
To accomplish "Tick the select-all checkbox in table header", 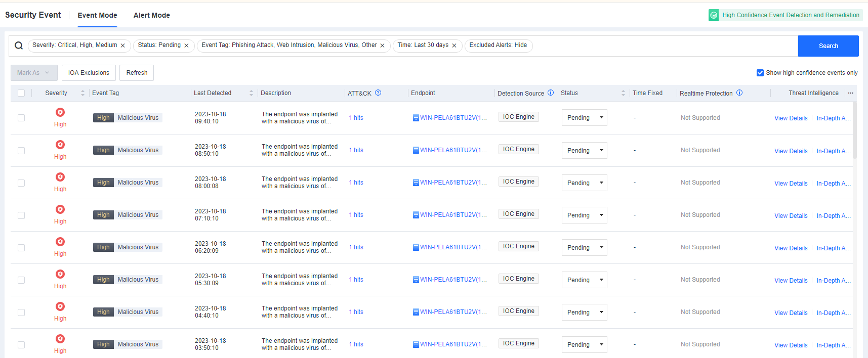I will click(x=21, y=93).
